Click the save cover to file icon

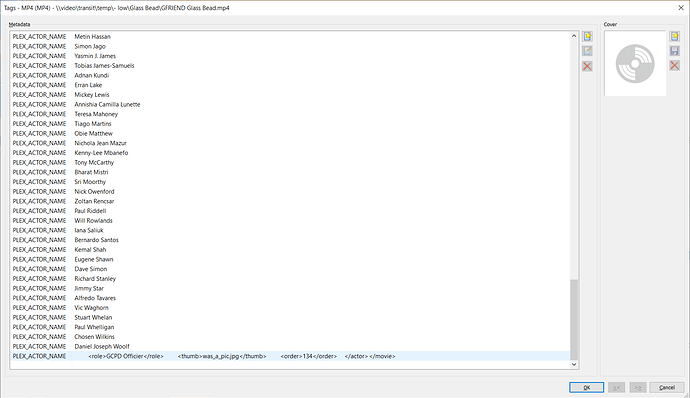click(x=675, y=51)
